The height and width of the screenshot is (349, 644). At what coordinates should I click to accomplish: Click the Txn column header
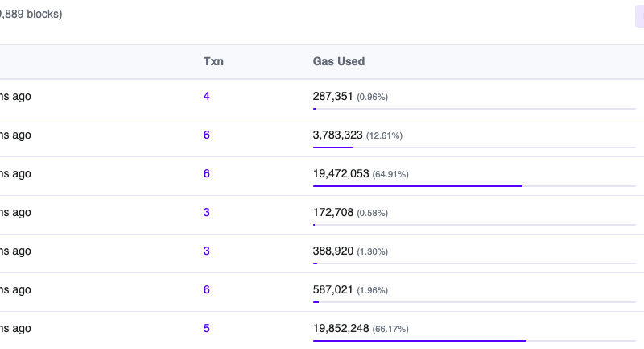(213, 61)
